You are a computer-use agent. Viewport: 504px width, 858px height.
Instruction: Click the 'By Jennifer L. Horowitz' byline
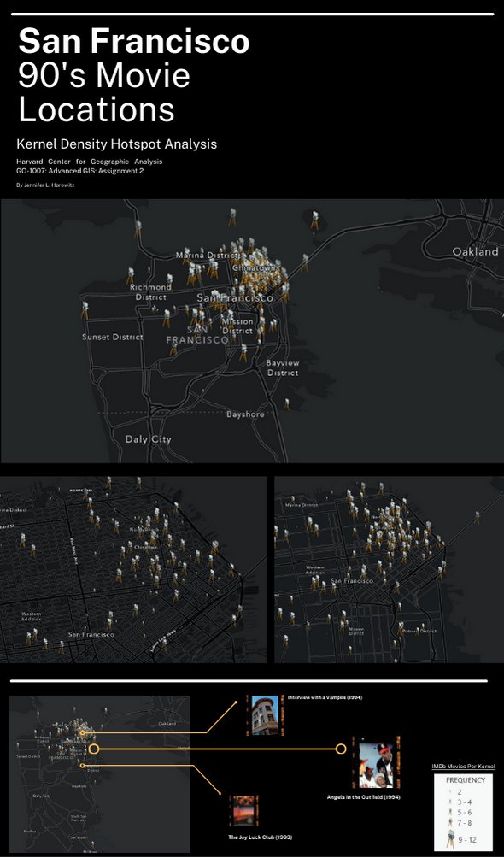pyautogui.click(x=45, y=185)
